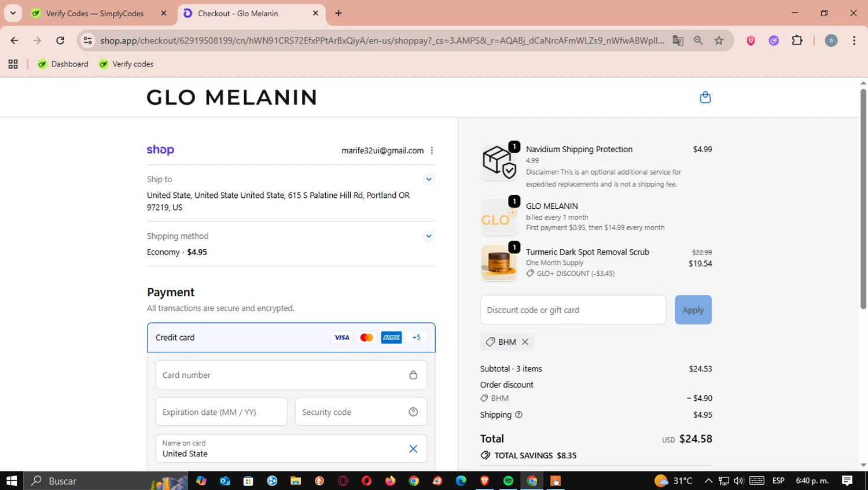
Task: Select the Checkout - Glo Melanin tab
Action: pos(252,13)
